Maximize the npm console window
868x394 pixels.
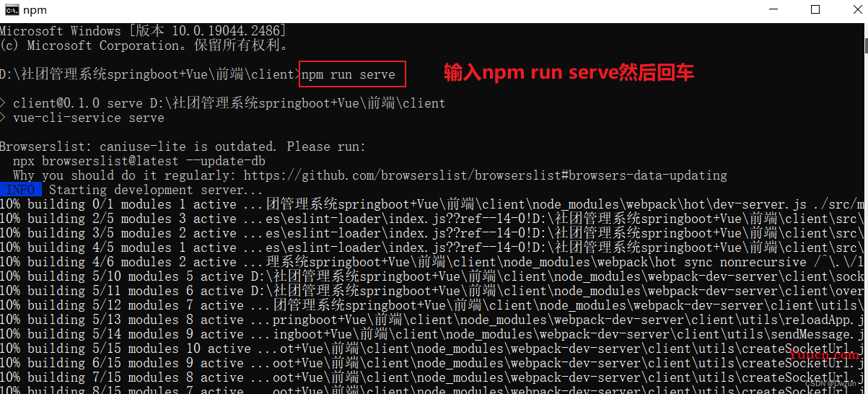pos(815,9)
